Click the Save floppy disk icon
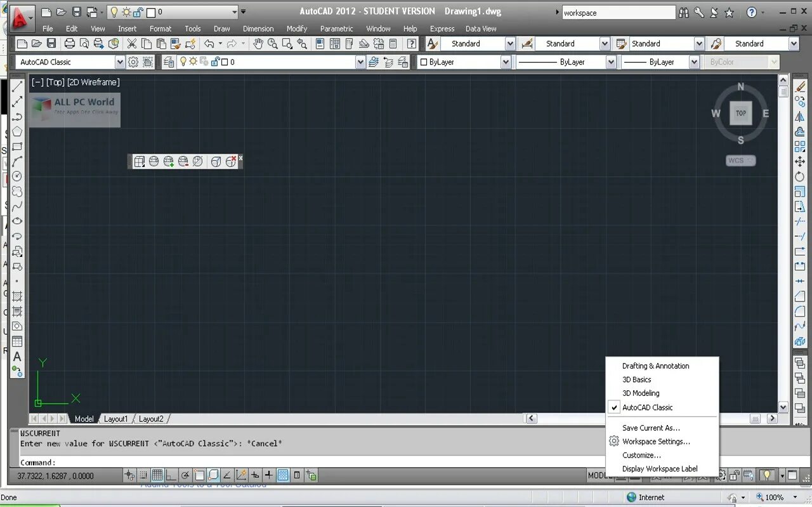The height and width of the screenshot is (507, 812). click(51, 44)
